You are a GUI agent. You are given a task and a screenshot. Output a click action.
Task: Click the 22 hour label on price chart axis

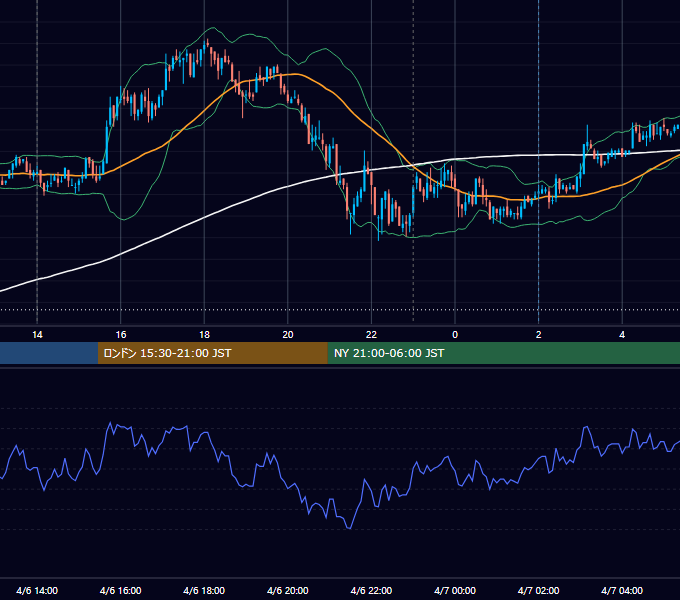point(371,335)
